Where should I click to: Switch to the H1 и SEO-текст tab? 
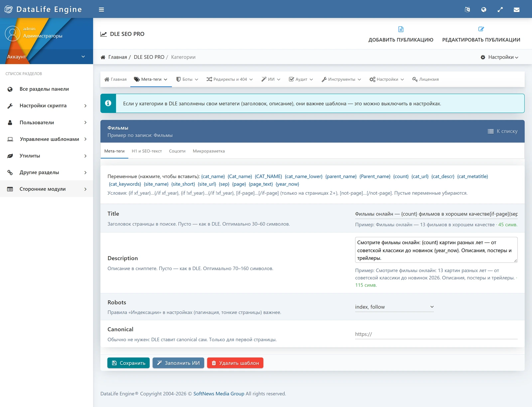[147, 151]
